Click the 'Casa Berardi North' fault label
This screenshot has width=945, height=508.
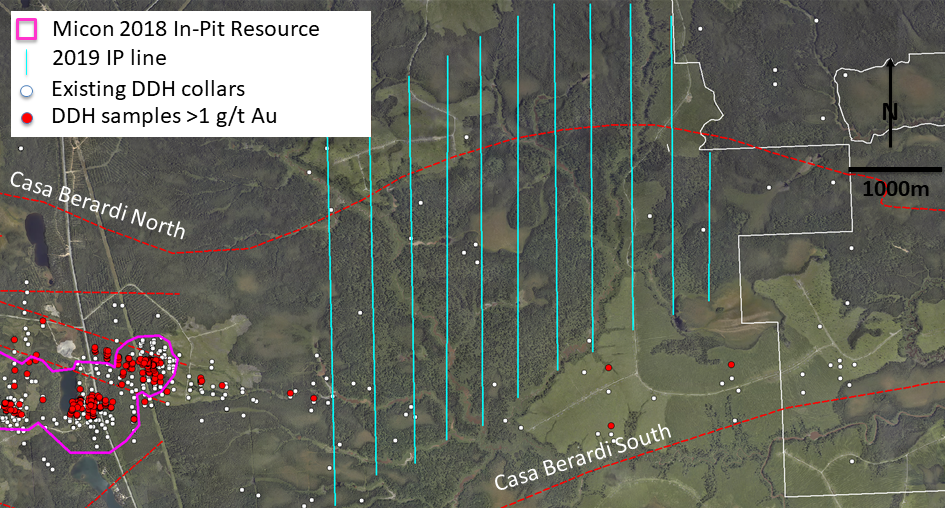pos(98,205)
